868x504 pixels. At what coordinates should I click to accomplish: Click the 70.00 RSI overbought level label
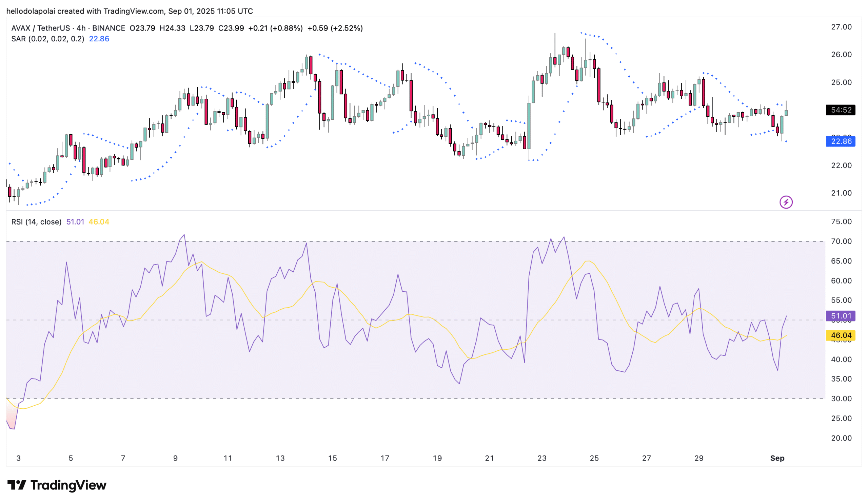click(x=841, y=241)
